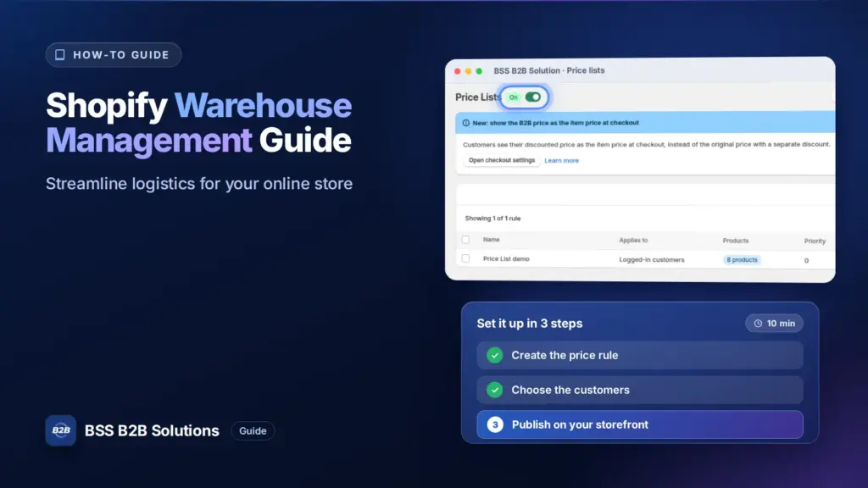The width and height of the screenshot is (868, 488).
Task: Click the green check beside Choose the customers
Action: (x=495, y=390)
